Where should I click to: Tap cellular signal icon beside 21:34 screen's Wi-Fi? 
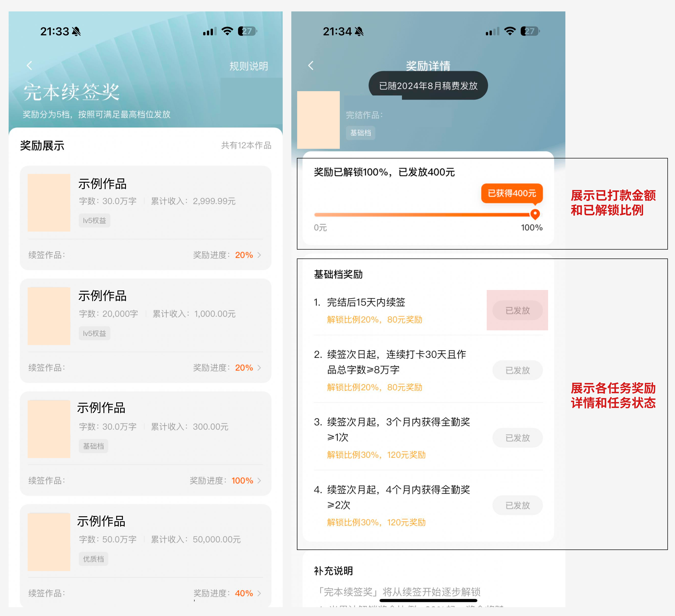point(492,31)
